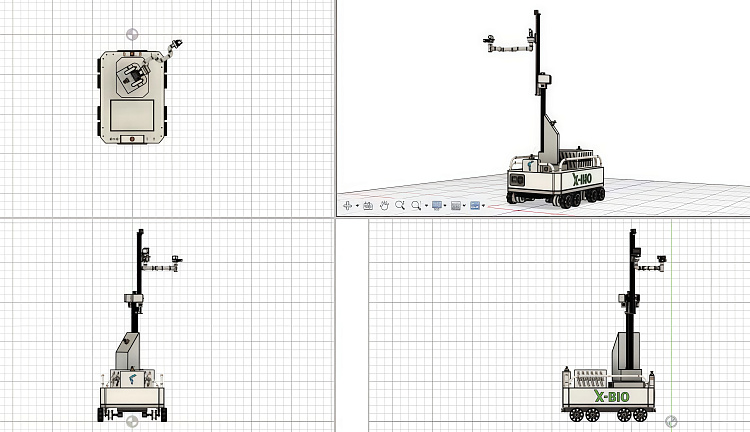Click the Viewports layout icon
The height and width of the screenshot is (432, 750).
click(474, 205)
